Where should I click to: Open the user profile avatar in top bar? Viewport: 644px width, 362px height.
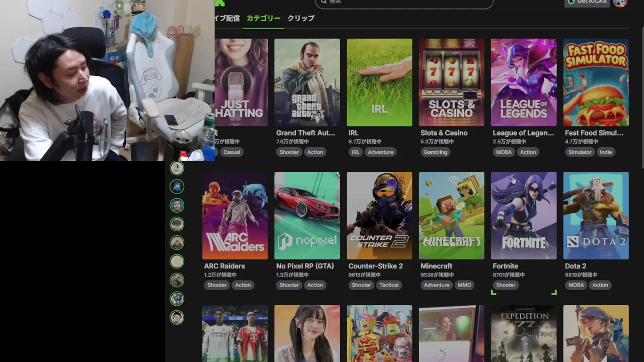point(620,3)
